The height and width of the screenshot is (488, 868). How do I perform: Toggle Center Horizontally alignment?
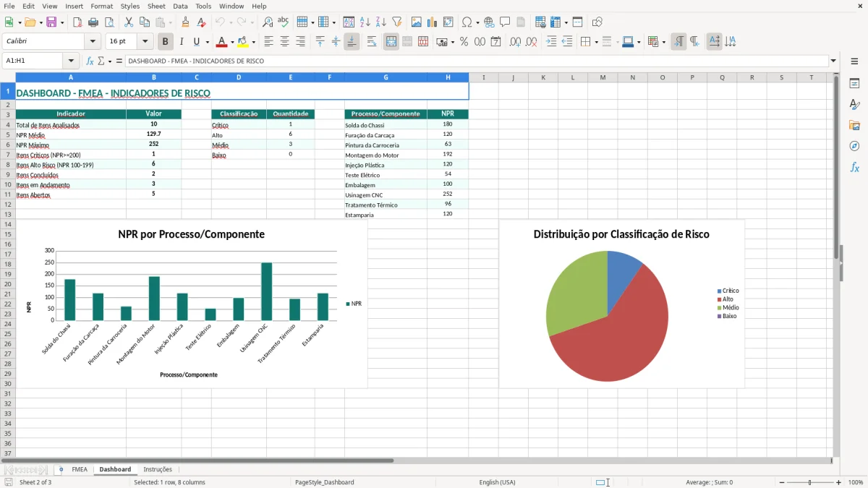click(x=284, y=42)
